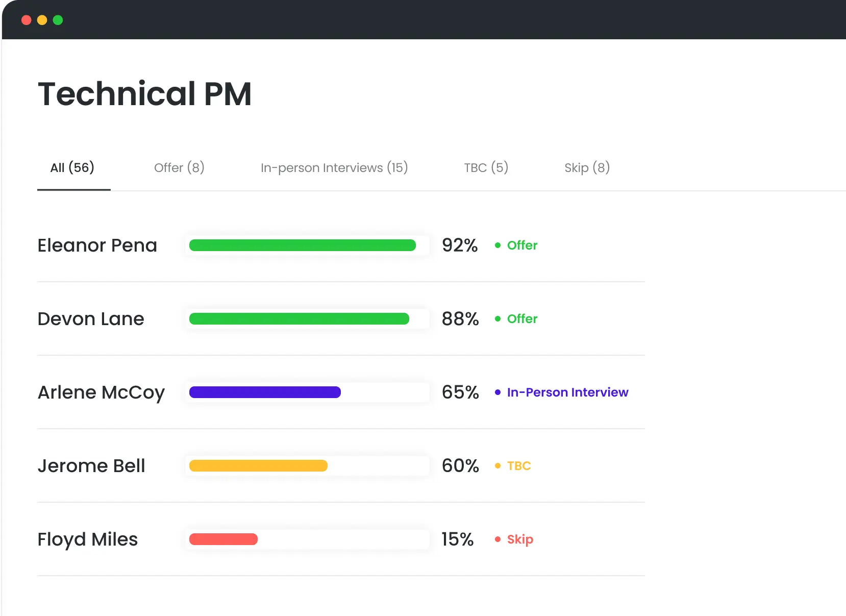
Task: Open the In-person Interviews (15) tab
Action: [334, 167]
